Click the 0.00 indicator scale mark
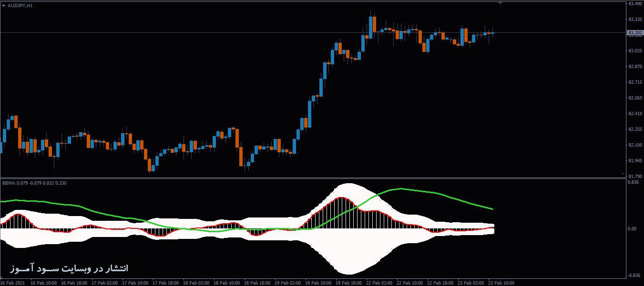644x286 pixels. [x=632, y=229]
